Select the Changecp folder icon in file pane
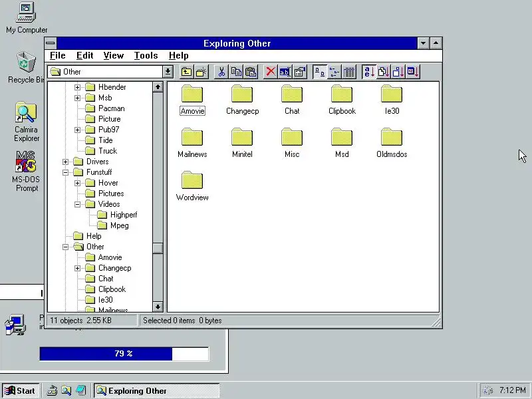Viewport: 532px width, 399px height. pos(242,94)
